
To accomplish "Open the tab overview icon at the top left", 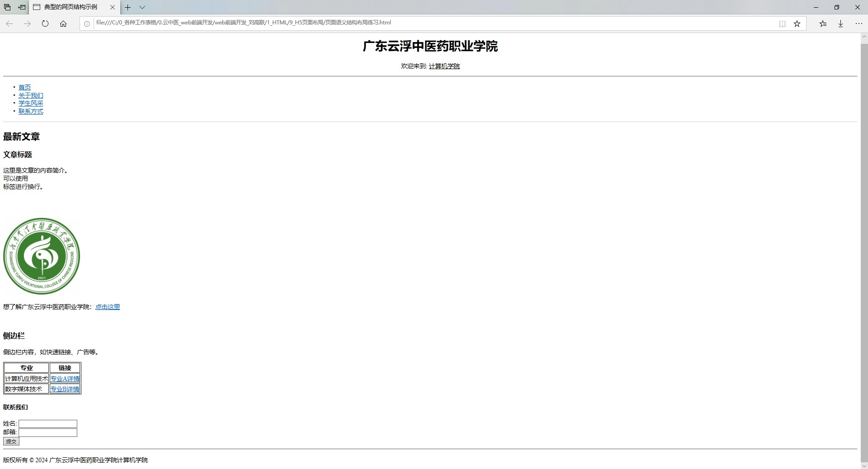I will click(x=7, y=7).
